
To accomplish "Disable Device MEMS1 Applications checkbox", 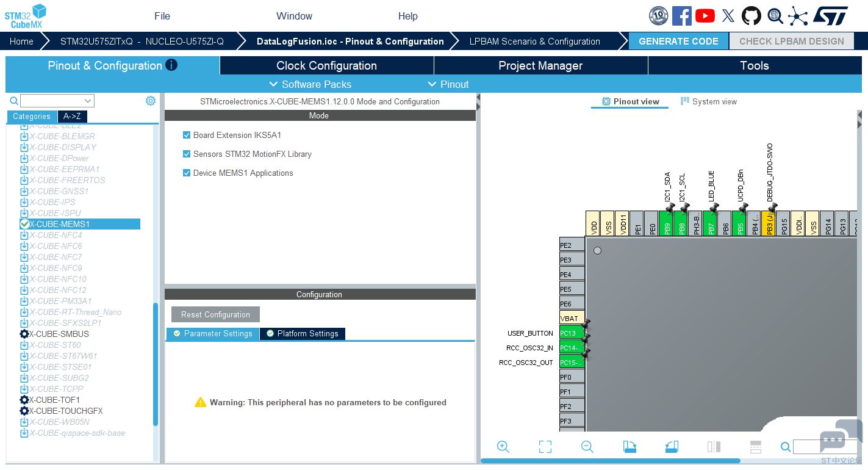I will (187, 173).
